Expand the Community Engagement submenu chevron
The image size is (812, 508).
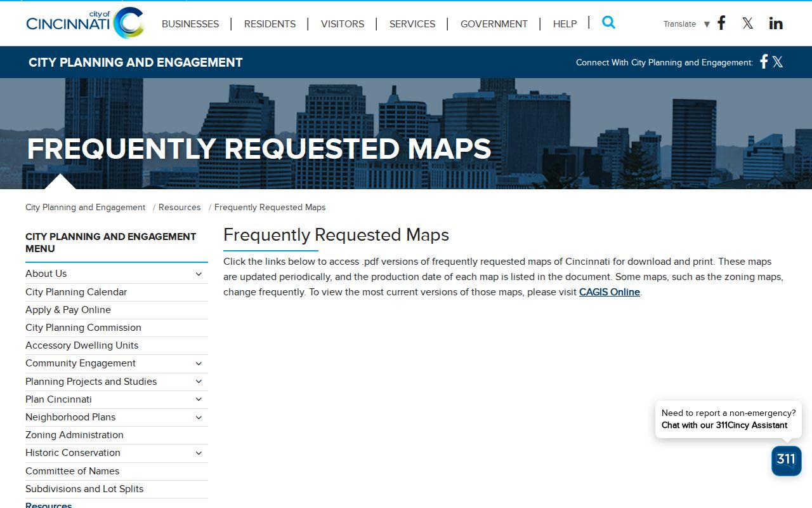point(199,363)
